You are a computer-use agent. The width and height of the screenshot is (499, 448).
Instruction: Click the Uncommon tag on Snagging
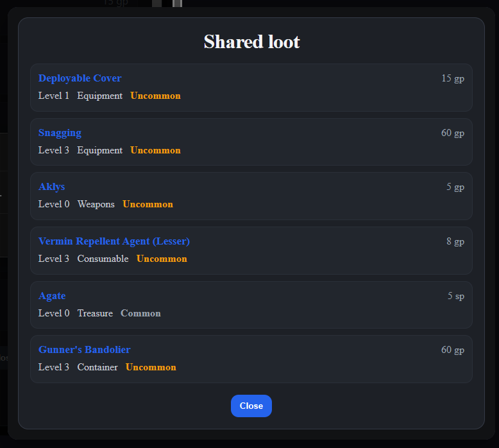click(155, 150)
